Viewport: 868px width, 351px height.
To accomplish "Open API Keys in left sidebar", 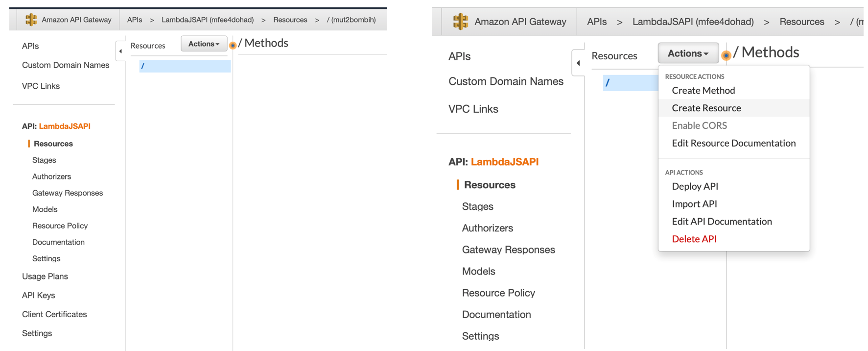I will pos(39,296).
